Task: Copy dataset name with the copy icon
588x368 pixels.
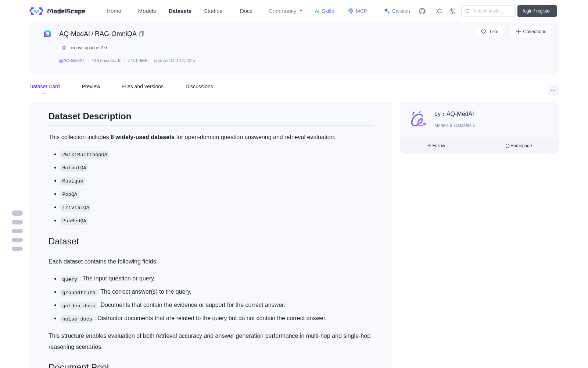Action: click(x=141, y=34)
